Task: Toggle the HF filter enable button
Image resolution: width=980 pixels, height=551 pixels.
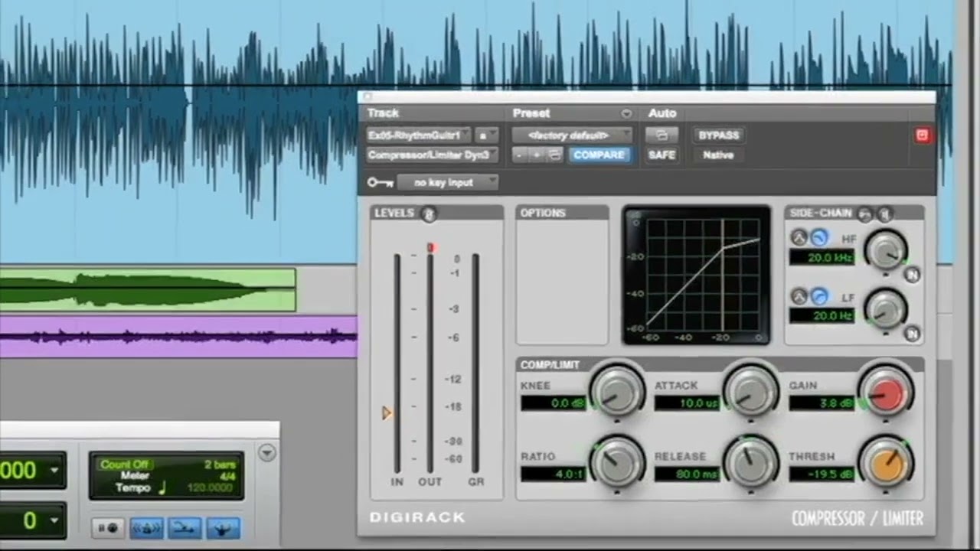Action: click(912, 274)
